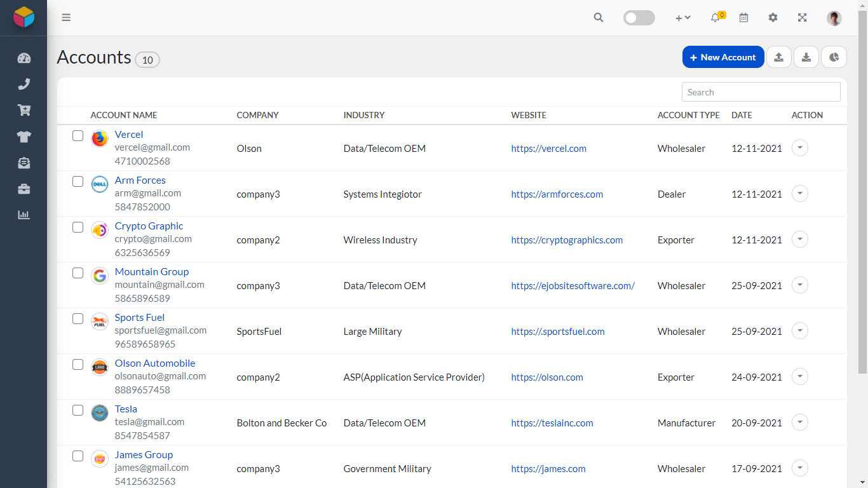Check the Arm Forces row checkbox
The image size is (868, 488).
click(78, 181)
